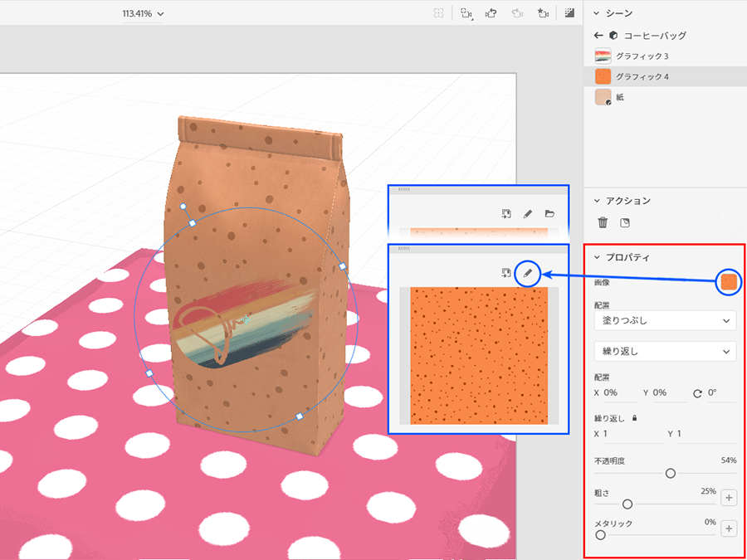Open the 繰り返し tiling dropdown
This screenshot has height=560, width=747.
[665, 351]
